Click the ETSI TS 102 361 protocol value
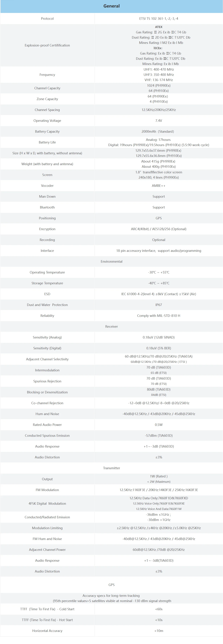Screen dimensions: 223x644 pos(159,19)
